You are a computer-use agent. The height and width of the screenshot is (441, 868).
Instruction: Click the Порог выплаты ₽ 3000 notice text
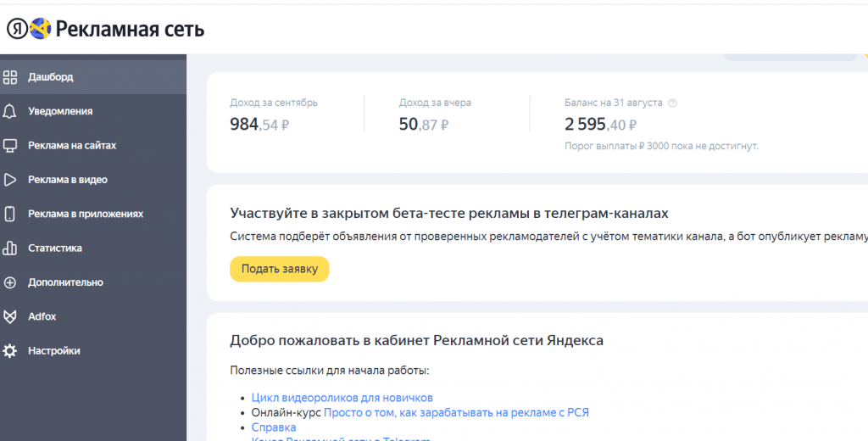click(661, 146)
